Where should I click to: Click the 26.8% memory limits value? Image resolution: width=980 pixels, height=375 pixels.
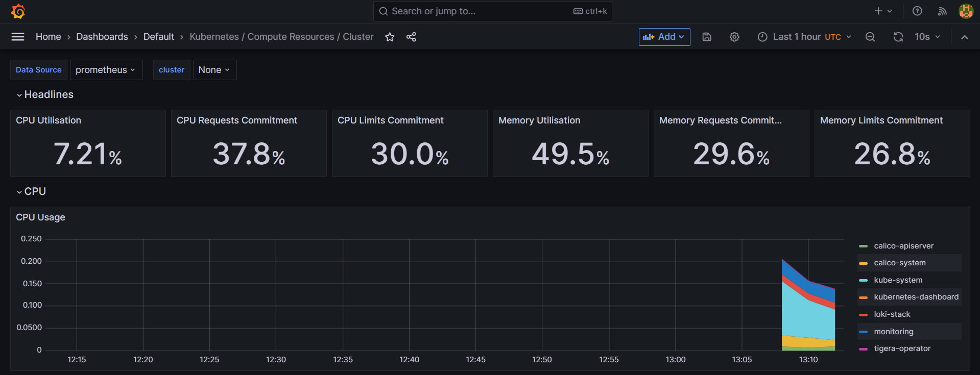tap(892, 154)
